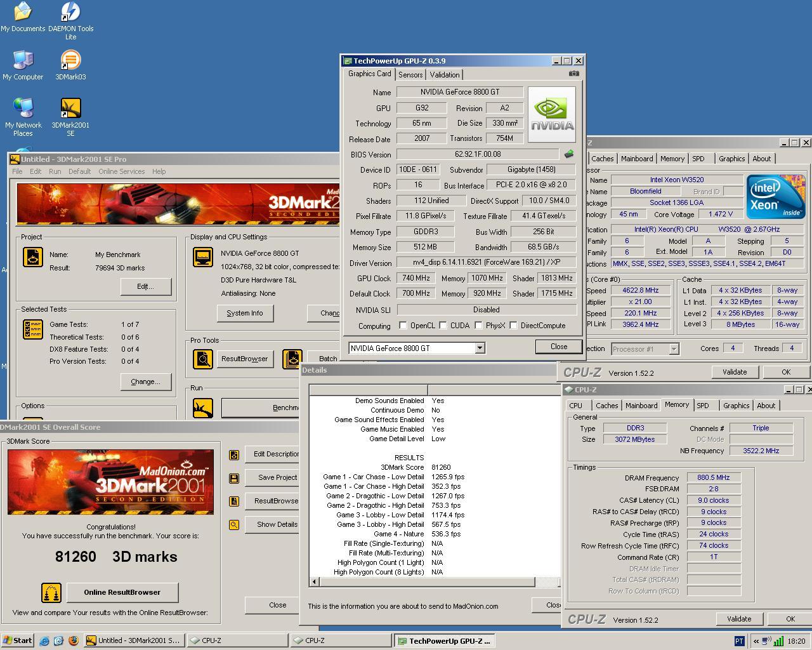
Task: Open the Help menu in 3DMark2001
Action: coord(159,171)
